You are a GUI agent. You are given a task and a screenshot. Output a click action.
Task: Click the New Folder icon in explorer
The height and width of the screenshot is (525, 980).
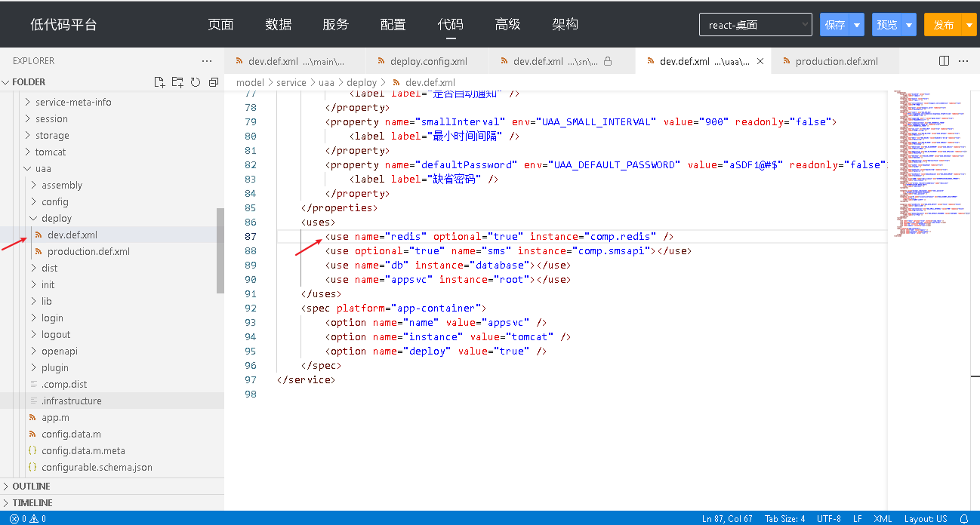click(x=177, y=82)
